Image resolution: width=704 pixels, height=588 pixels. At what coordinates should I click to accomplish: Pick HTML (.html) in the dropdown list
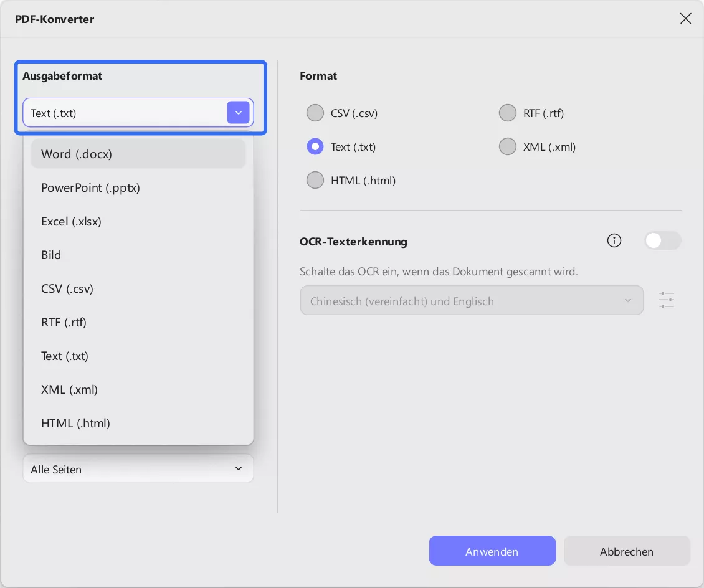75,423
